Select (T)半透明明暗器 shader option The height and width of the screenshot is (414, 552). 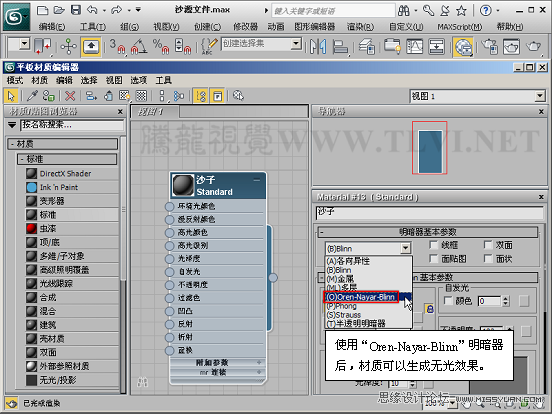tap(368, 324)
